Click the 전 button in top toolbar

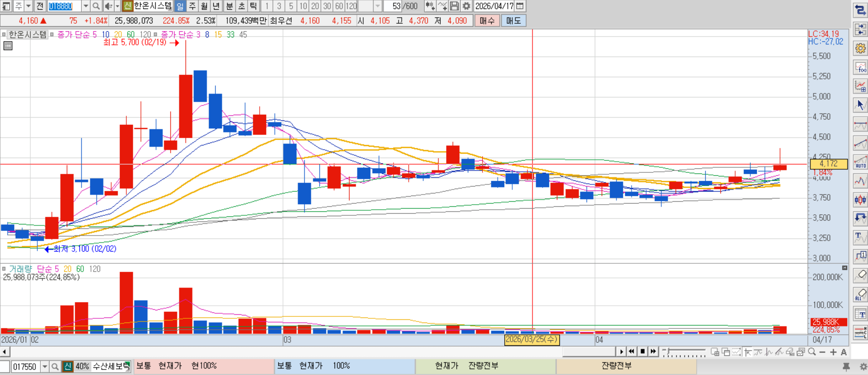pyautogui.click(x=40, y=6)
